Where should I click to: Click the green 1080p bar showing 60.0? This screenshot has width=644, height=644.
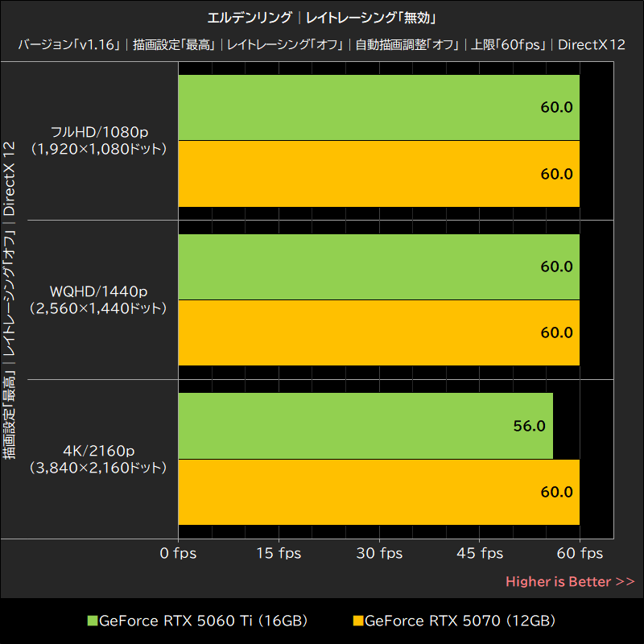378,107
